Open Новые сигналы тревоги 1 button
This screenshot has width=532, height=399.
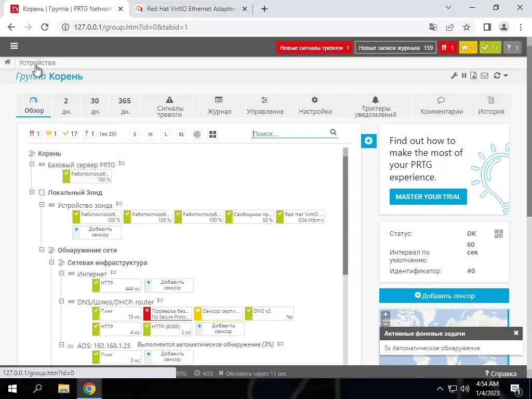pyautogui.click(x=314, y=48)
